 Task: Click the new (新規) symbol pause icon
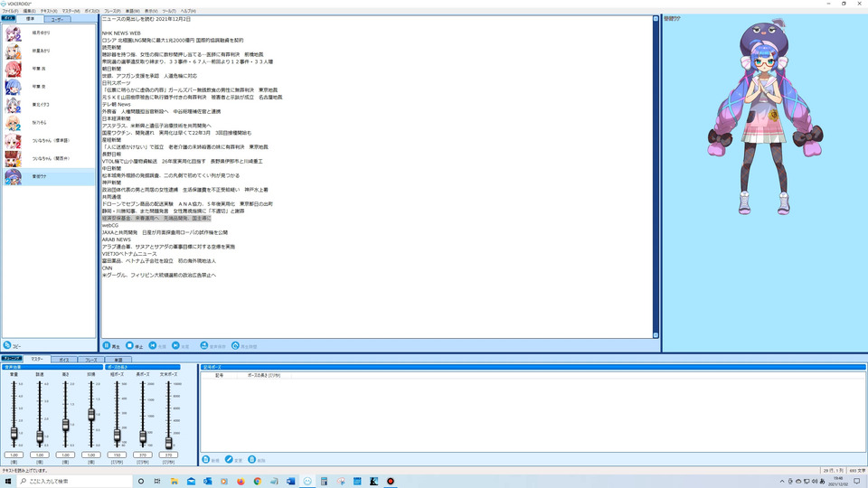[x=206, y=460]
